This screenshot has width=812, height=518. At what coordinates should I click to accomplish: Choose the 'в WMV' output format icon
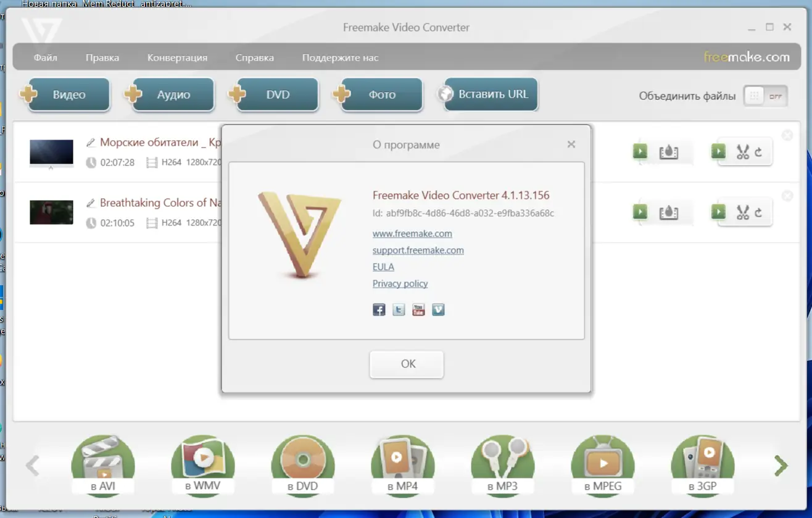pyautogui.click(x=203, y=465)
